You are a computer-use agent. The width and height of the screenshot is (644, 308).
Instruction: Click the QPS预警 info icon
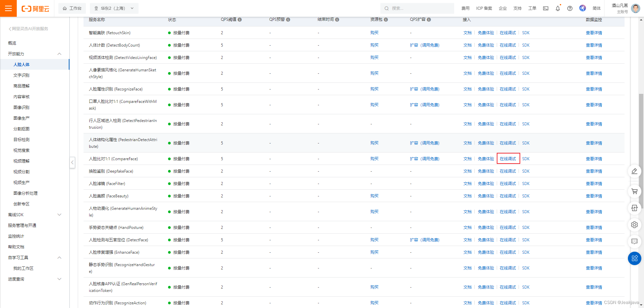tap(288, 20)
